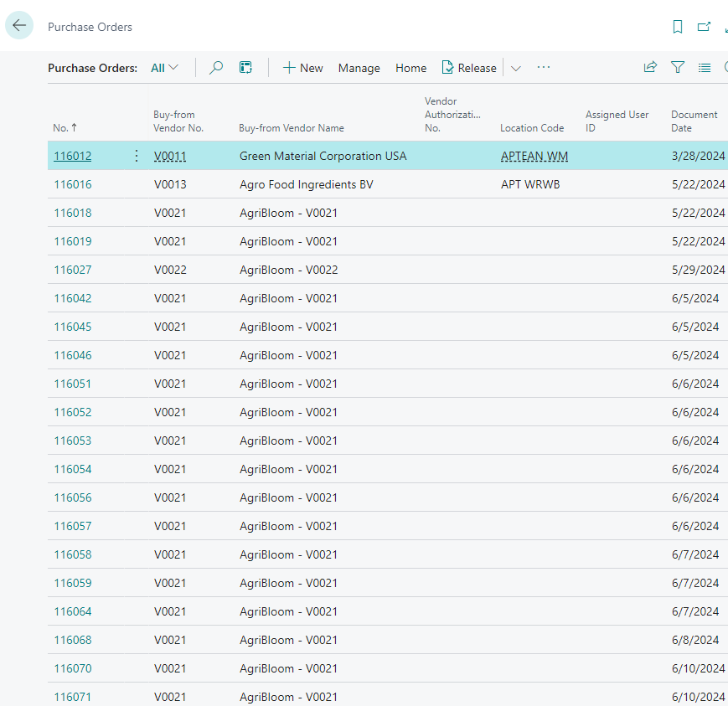The width and height of the screenshot is (728, 706).
Task: Click the edit list icon beside search
Action: coord(245,68)
